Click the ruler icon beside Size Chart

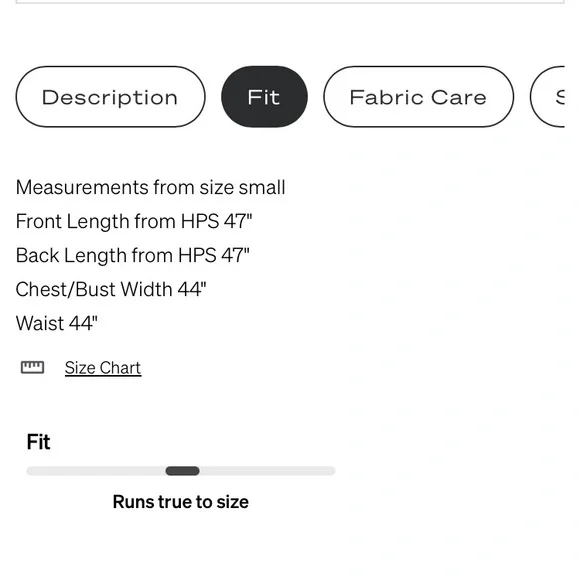point(33,368)
